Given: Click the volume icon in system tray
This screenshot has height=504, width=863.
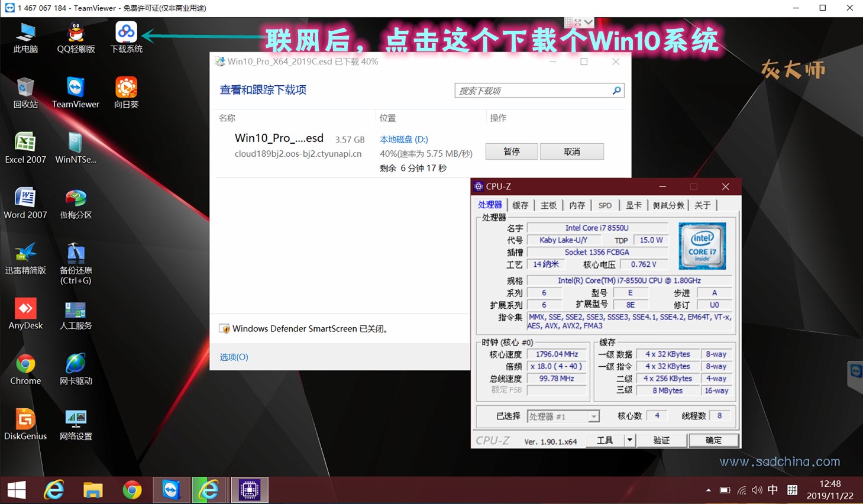Looking at the screenshot, I should [757, 490].
